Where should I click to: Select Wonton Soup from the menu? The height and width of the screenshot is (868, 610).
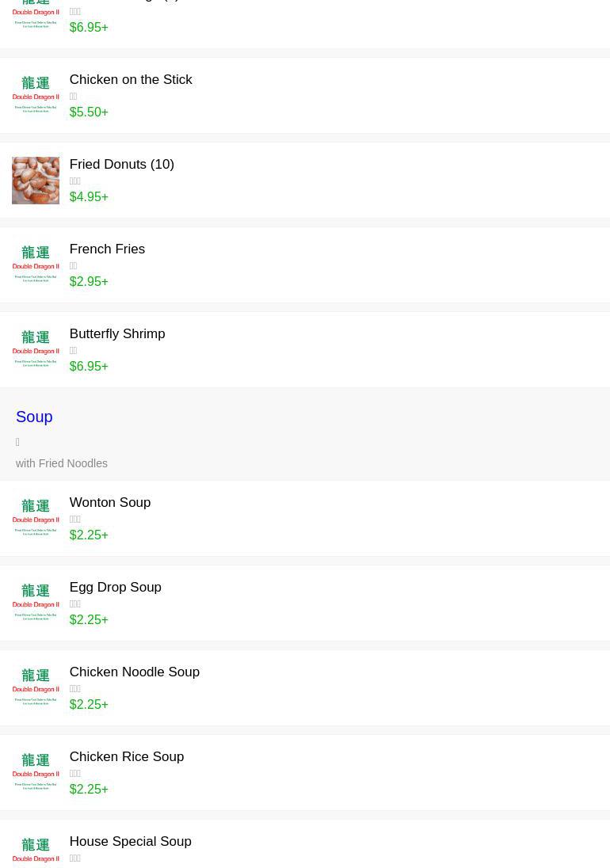point(109,503)
